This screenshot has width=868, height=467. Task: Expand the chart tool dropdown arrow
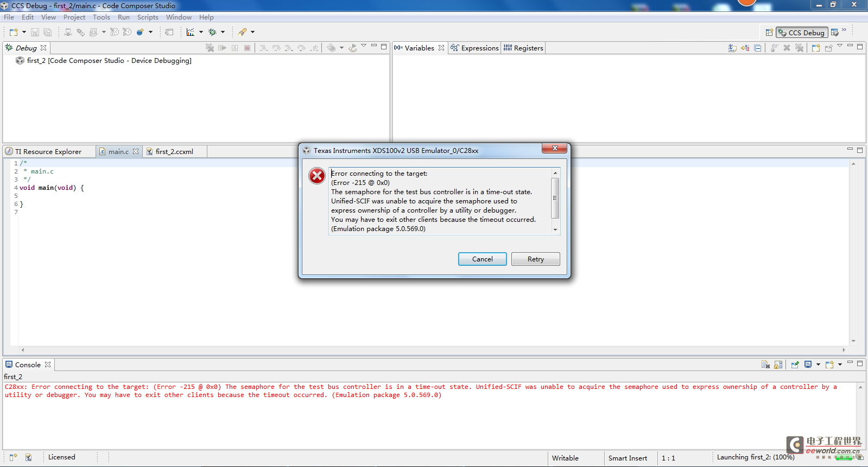pyautogui.click(x=201, y=33)
